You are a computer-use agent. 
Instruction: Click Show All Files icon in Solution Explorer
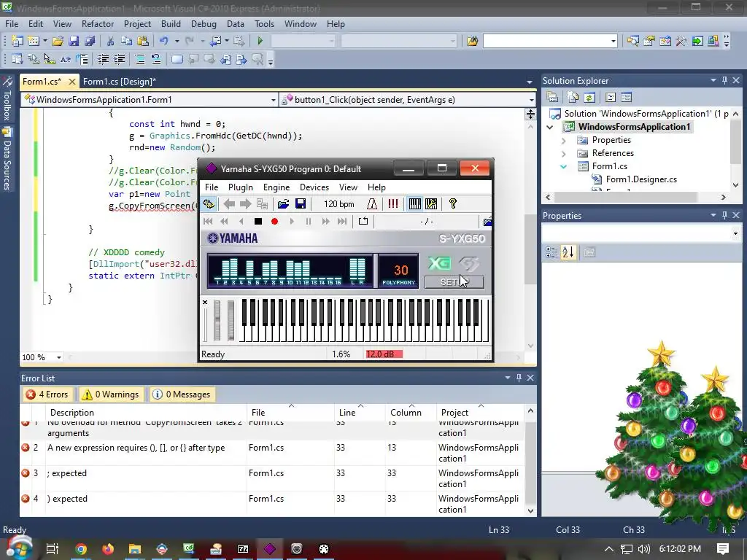[573, 97]
